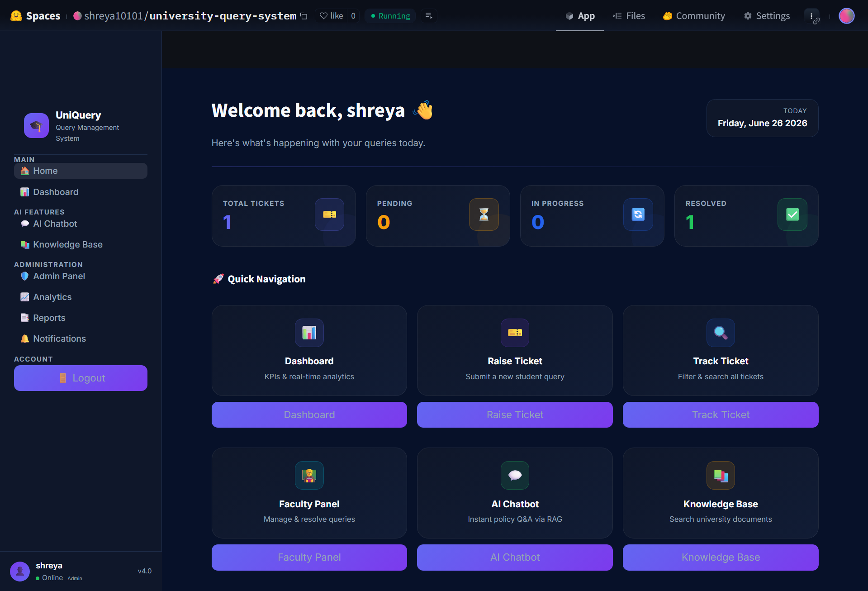Click the UniQuery graduation cap logo
The height and width of the screenshot is (591, 868).
point(36,125)
